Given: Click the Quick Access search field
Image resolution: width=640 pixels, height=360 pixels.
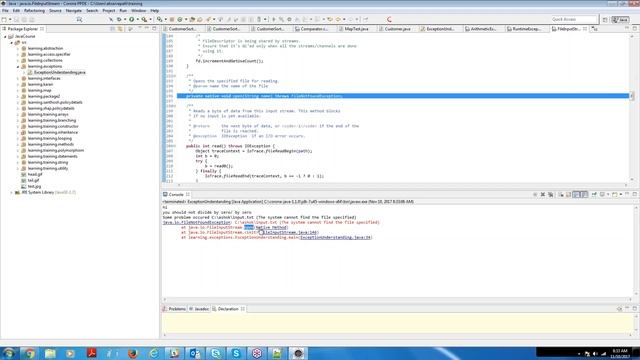Looking at the screenshot, I should [573, 19].
